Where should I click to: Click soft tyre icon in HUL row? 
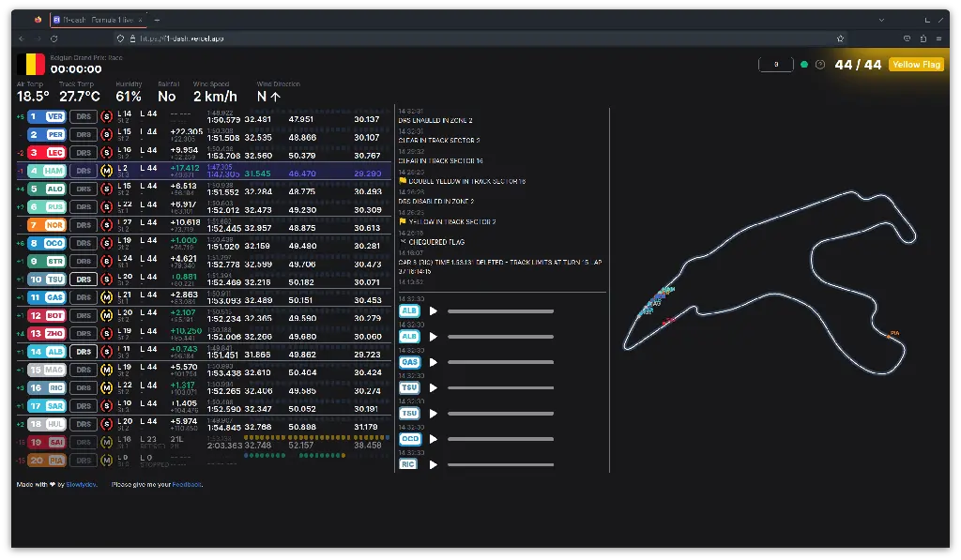coord(107,424)
